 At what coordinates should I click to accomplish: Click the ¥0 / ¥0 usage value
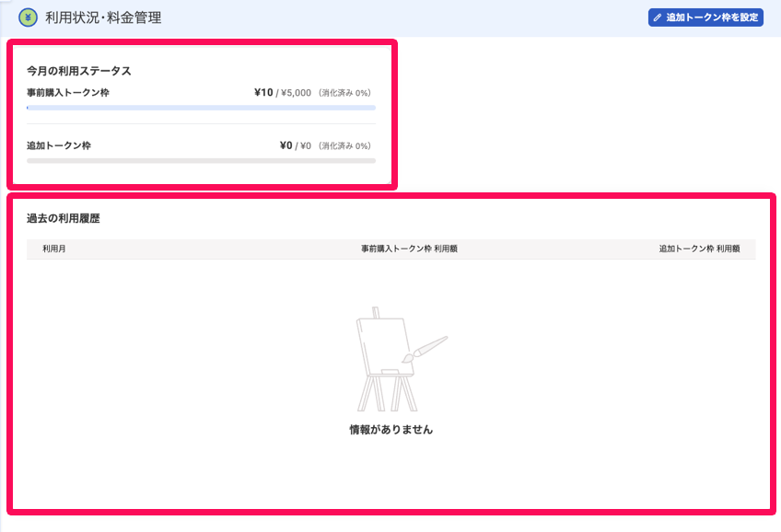click(296, 145)
